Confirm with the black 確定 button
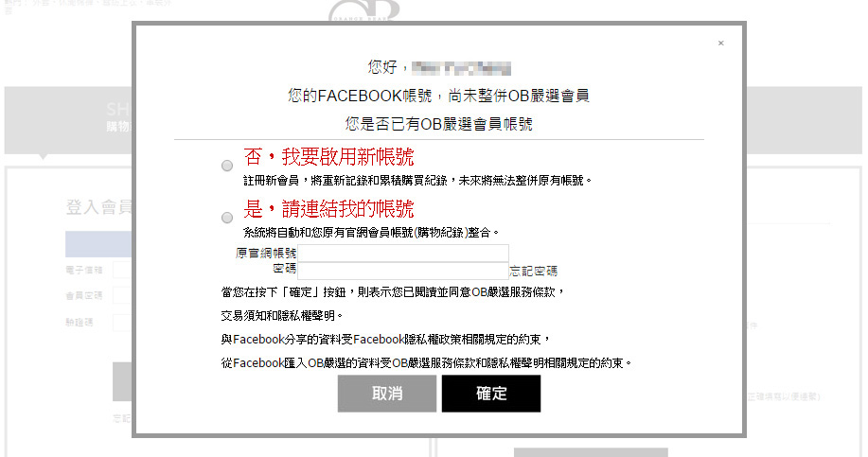Viewport: 868px width, 457px height. (x=491, y=394)
